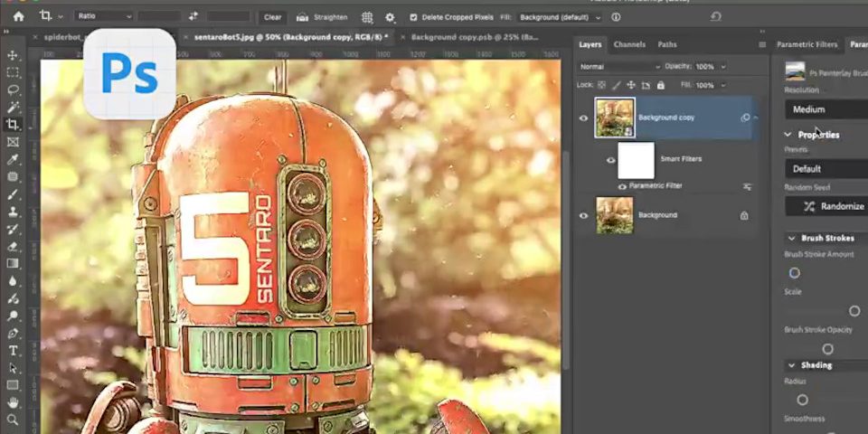Click the Clear button
Viewport: 868px width, 434px height.
(x=272, y=17)
